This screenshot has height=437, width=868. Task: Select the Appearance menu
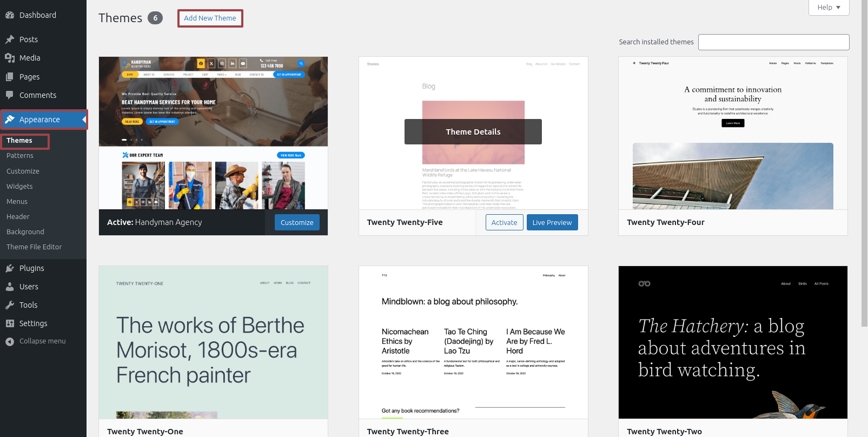pos(43,120)
